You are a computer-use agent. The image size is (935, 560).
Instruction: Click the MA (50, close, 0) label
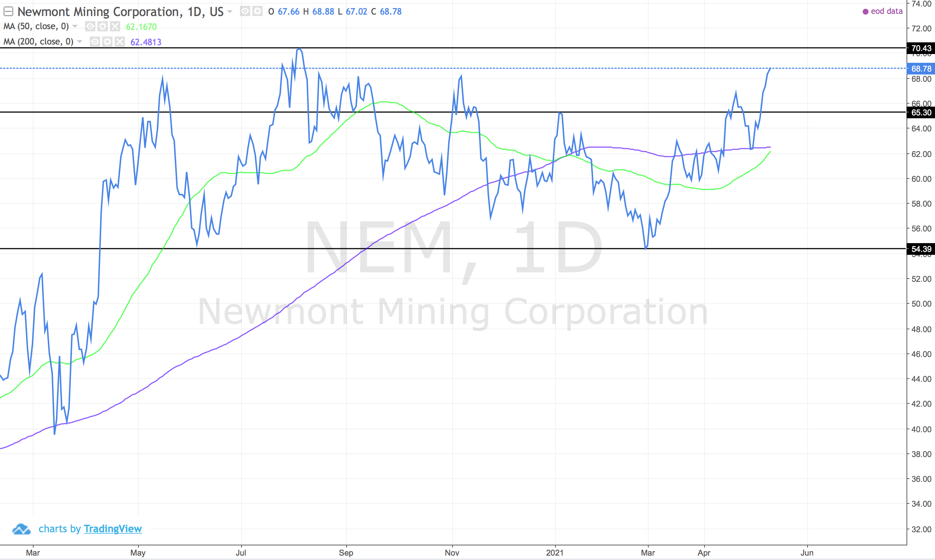36,26
